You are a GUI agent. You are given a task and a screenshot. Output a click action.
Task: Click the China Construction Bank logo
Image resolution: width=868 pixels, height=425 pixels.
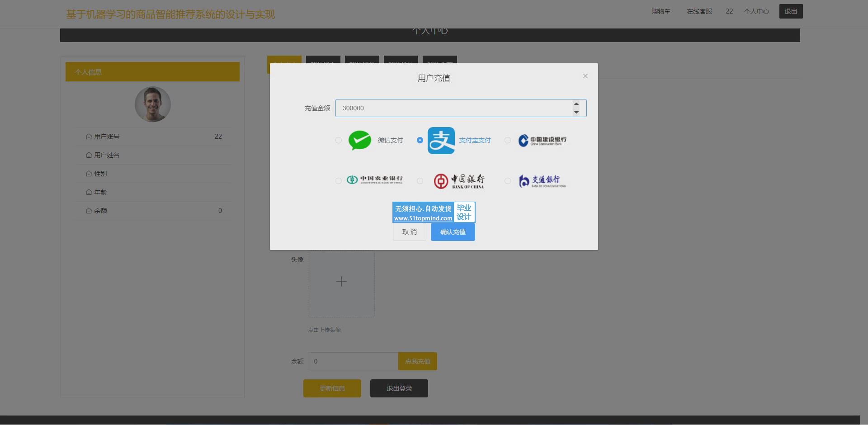pyautogui.click(x=542, y=141)
